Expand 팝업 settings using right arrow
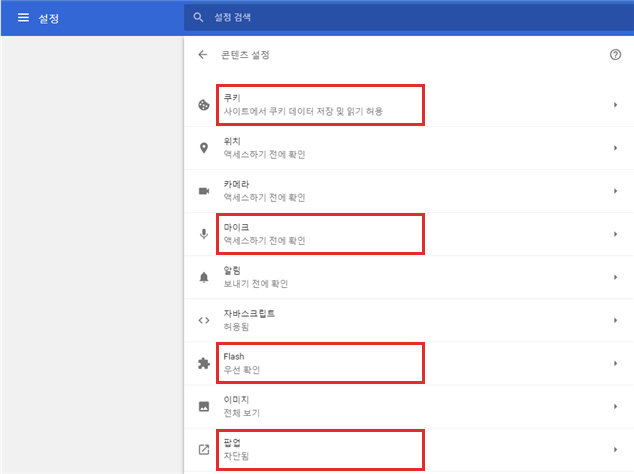634x474 pixels. pyautogui.click(x=615, y=449)
